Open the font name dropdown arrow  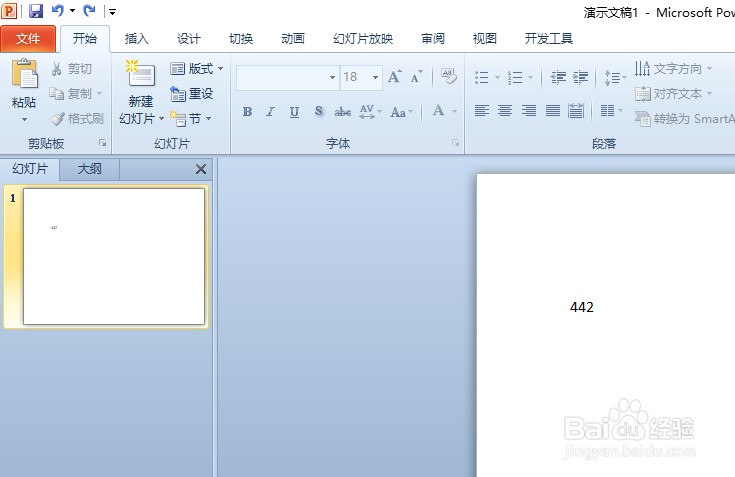click(x=332, y=77)
